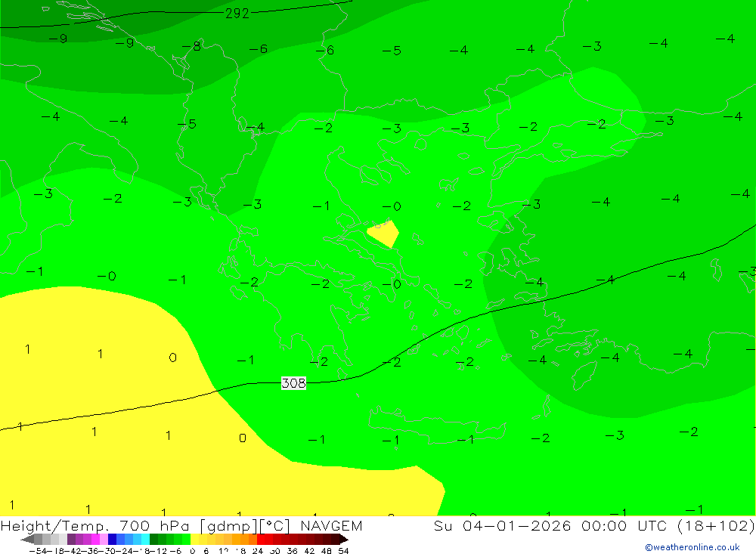The height and width of the screenshot is (554, 756).
Task: Click the -12 label on the color scale
Action: click(x=158, y=551)
